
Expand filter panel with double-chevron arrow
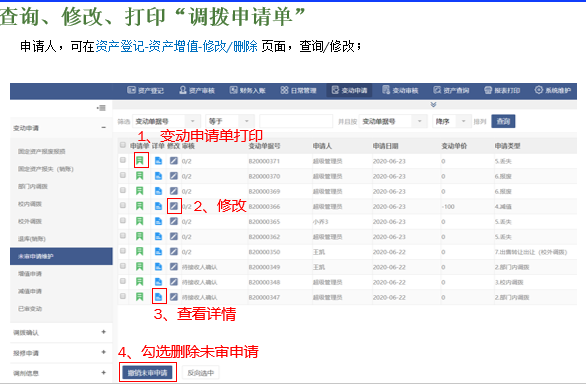pyautogui.click(x=434, y=105)
